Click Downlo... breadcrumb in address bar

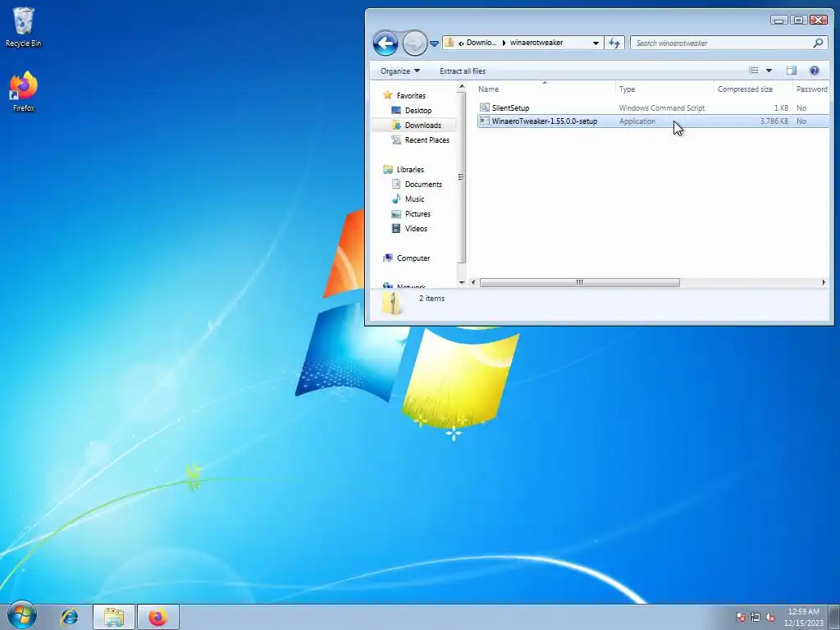[x=481, y=43]
